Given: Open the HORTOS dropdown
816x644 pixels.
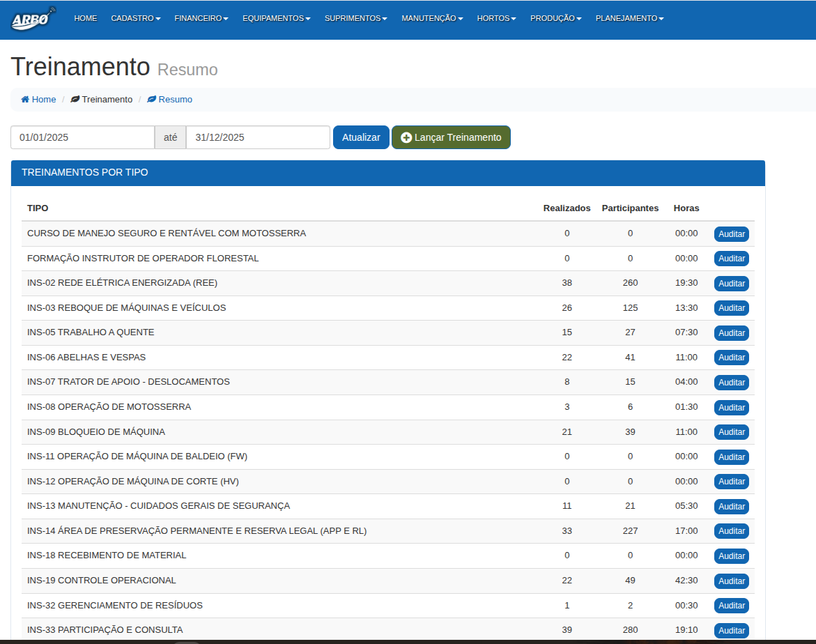Looking at the screenshot, I should click(x=496, y=19).
